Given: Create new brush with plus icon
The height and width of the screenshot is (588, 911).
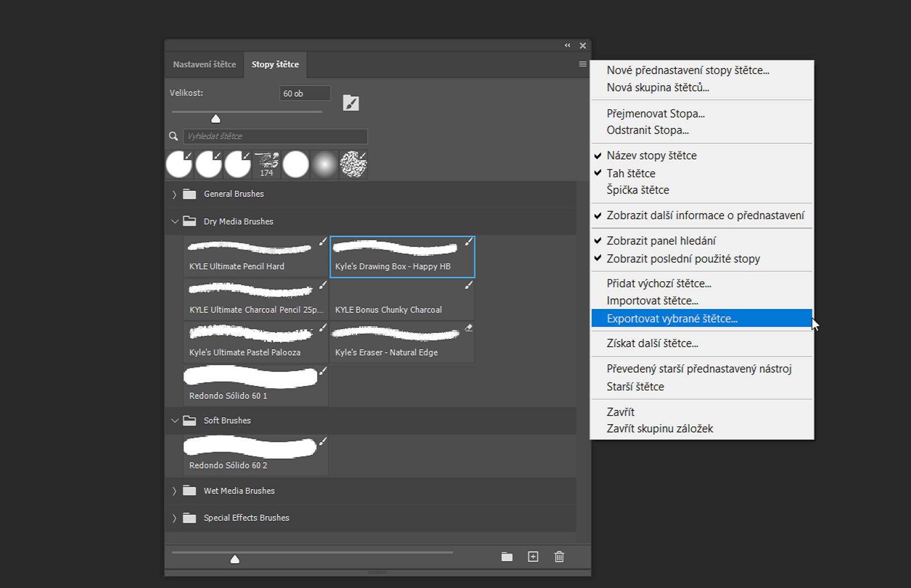Looking at the screenshot, I should point(533,557).
